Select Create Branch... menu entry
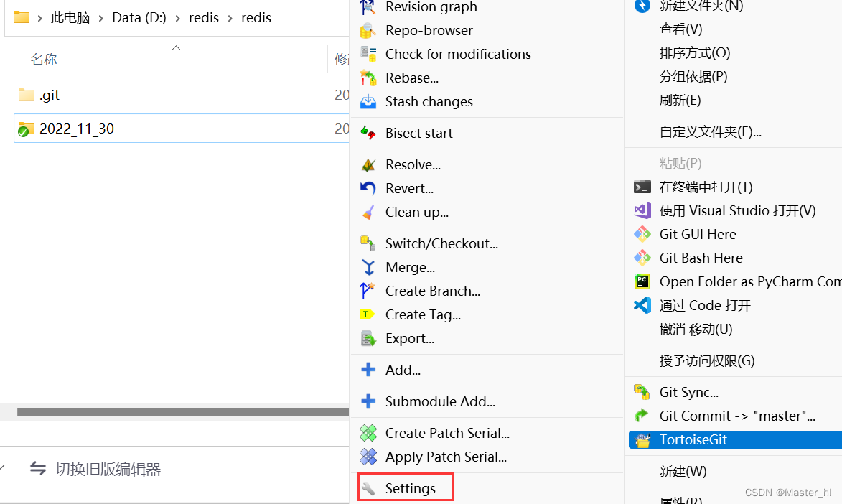This screenshot has height=504, width=842. click(x=487, y=291)
